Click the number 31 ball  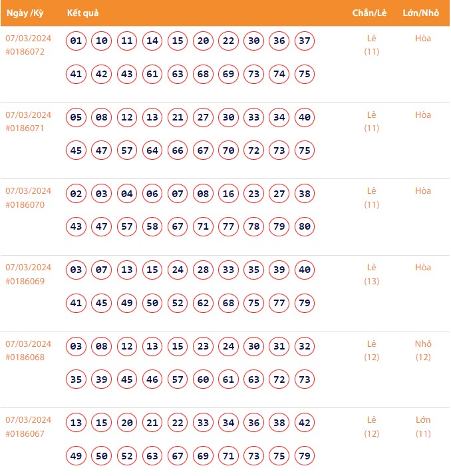click(x=279, y=347)
